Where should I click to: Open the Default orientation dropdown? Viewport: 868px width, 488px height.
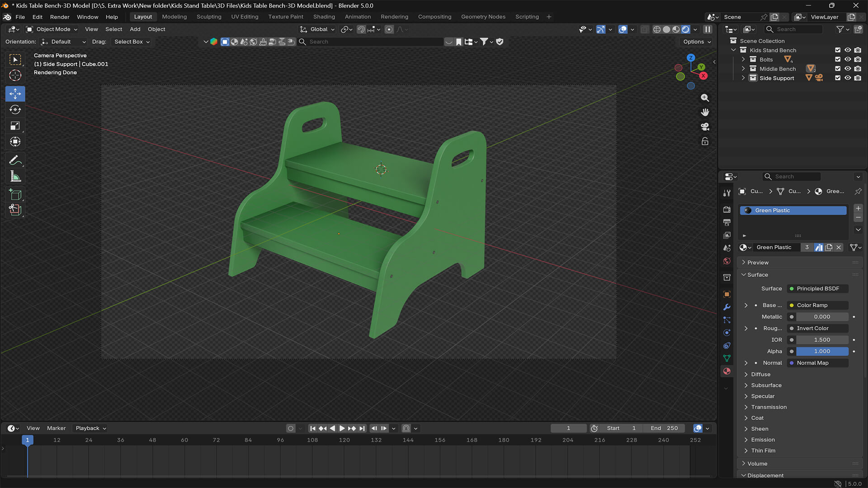63,42
